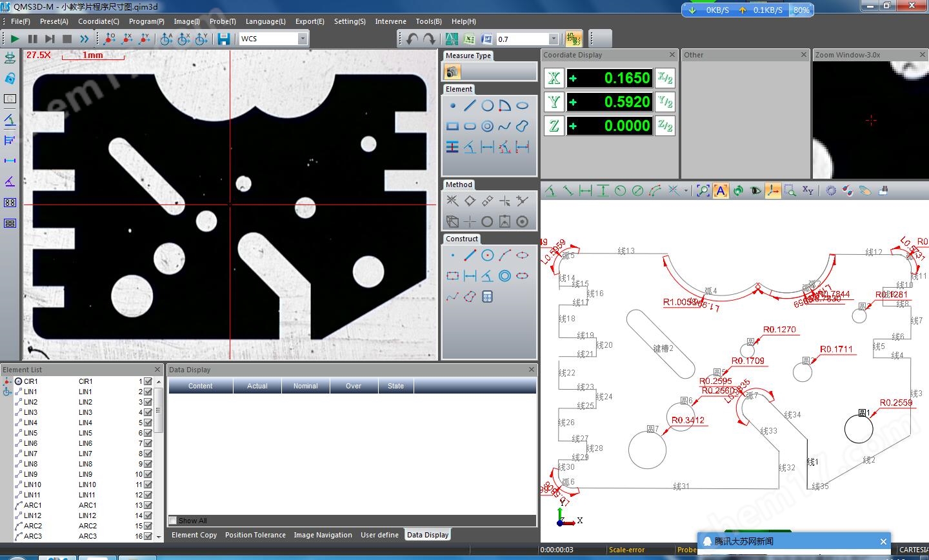Toggle the checkbox for LIN5 row
The width and height of the screenshot is (929, 560).
(148, 433)
